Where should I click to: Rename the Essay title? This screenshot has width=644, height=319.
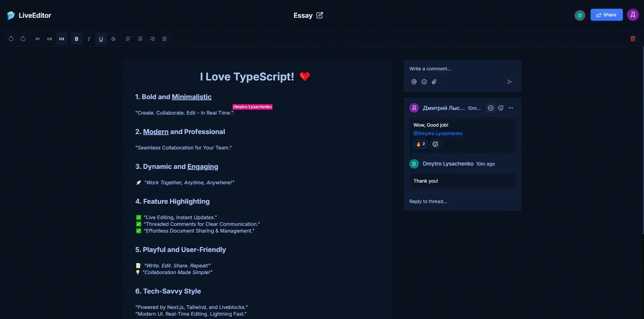click(x=319, y=15)
